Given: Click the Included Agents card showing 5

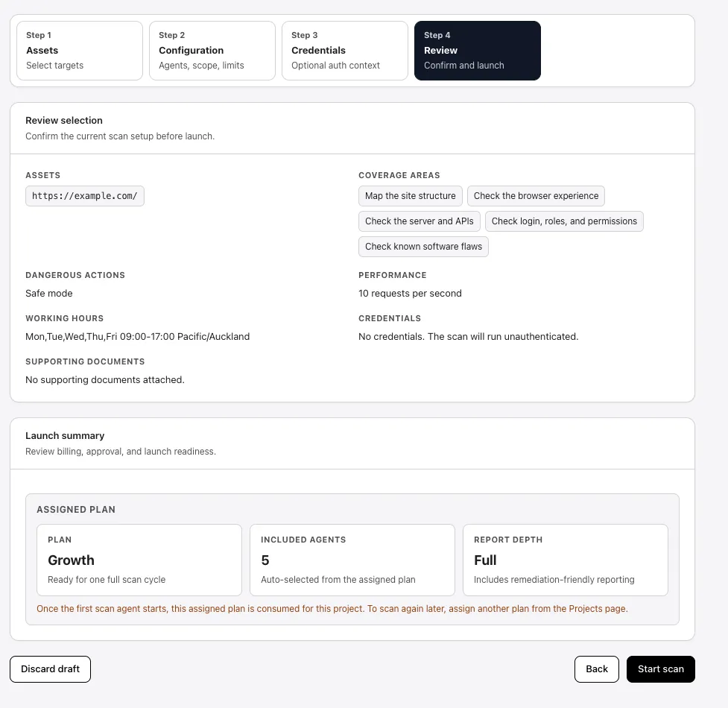Looking at the screenshot, I should 352,560.
